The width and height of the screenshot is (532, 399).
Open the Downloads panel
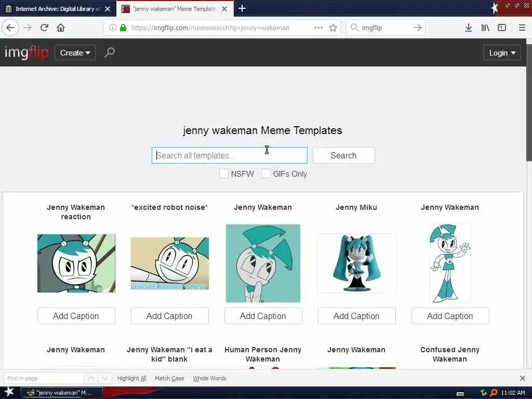point(469,28)
